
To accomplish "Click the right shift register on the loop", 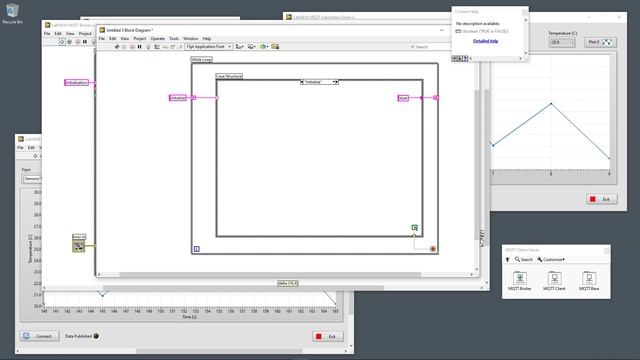I will click(436, 98).
